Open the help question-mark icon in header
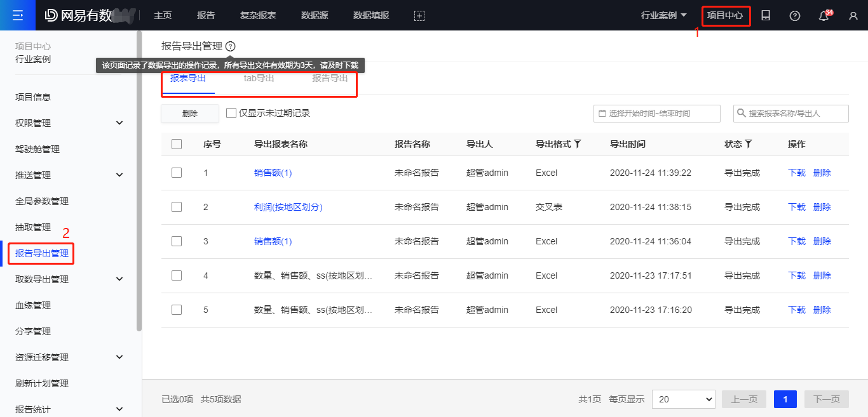 [x=795, y=16]
